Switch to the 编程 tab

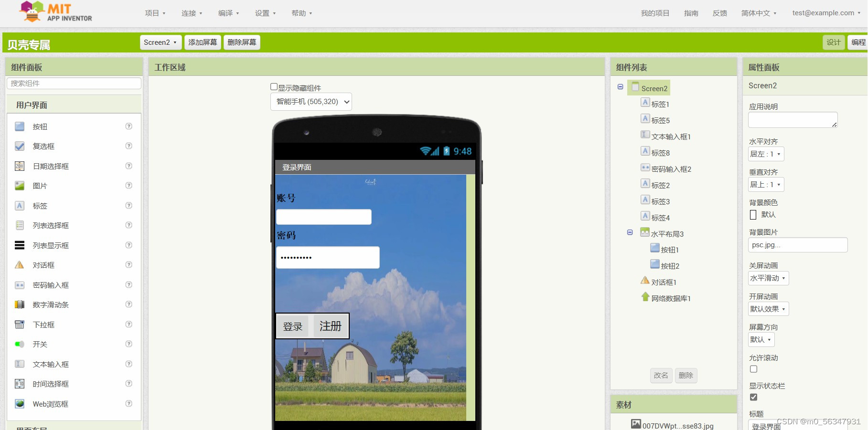pyautogui.click(x=857, y=42)
